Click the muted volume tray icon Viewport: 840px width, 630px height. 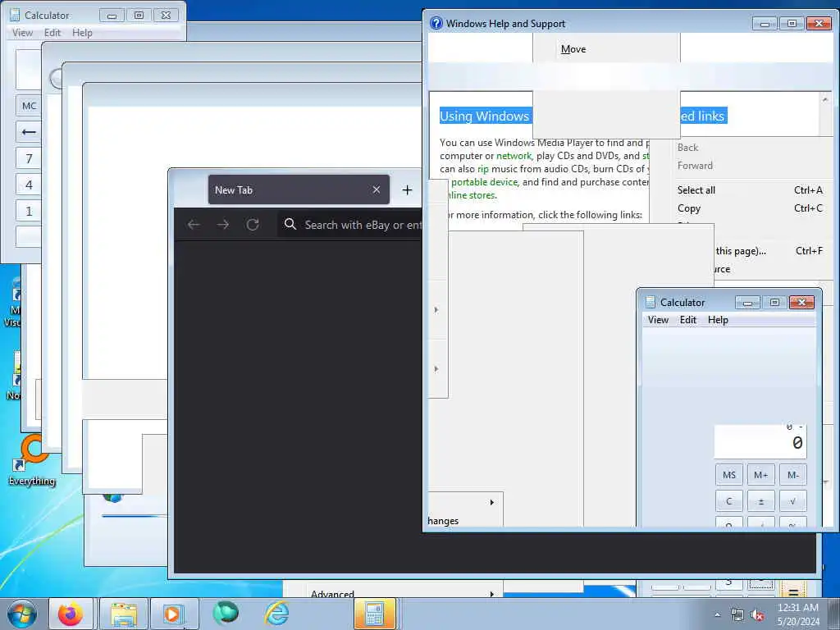757,615
